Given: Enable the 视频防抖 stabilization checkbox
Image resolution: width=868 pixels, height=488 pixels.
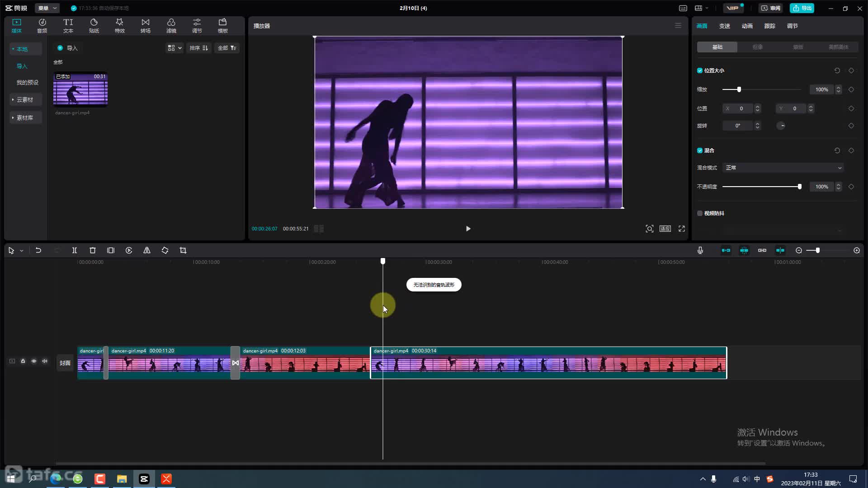Looking at the screenshot, I should click(700, 213).
